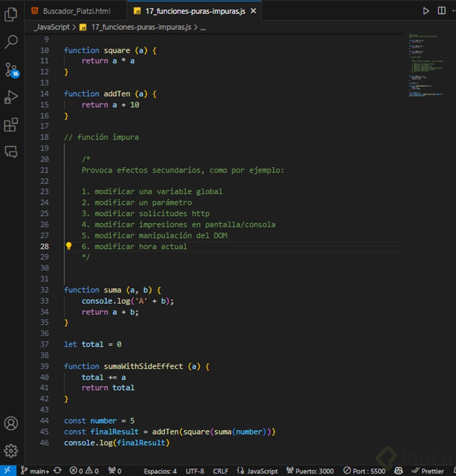Expand the _JavaScript breadcrumb folder

52,27
